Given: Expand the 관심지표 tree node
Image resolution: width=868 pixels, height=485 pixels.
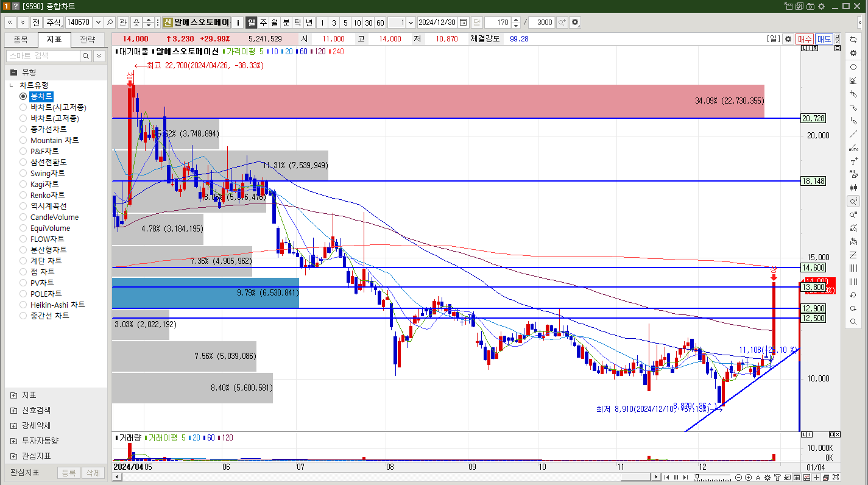Looking at the screenshot, I should tap(14, 456).
